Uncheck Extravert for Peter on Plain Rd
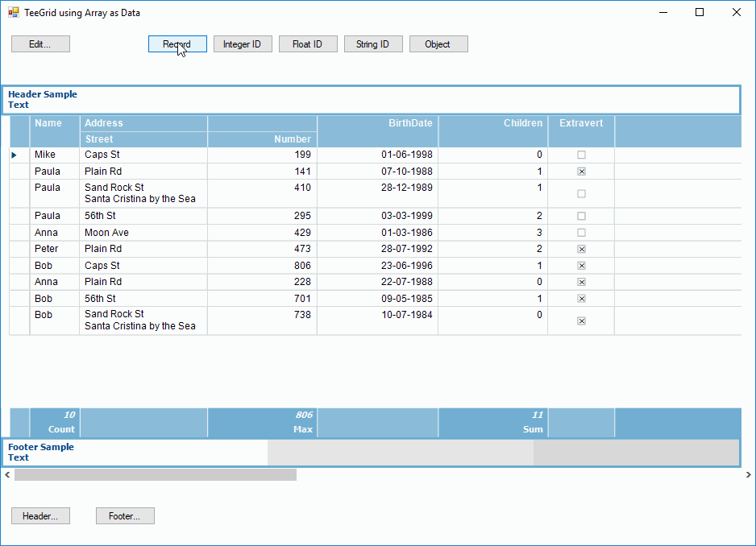The width and height of the screenshot is (756, 546). pyautogui.click(x=581, y=250)
